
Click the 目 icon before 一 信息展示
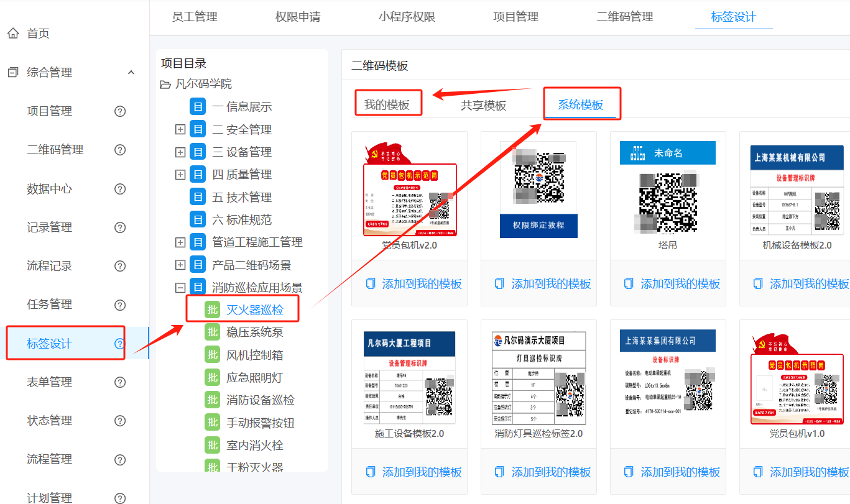198,106
